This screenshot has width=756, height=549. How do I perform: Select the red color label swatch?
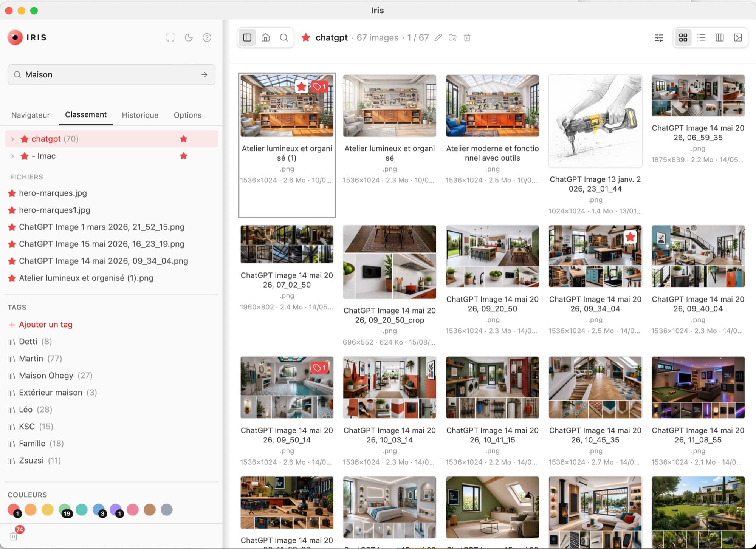[14, 510]
